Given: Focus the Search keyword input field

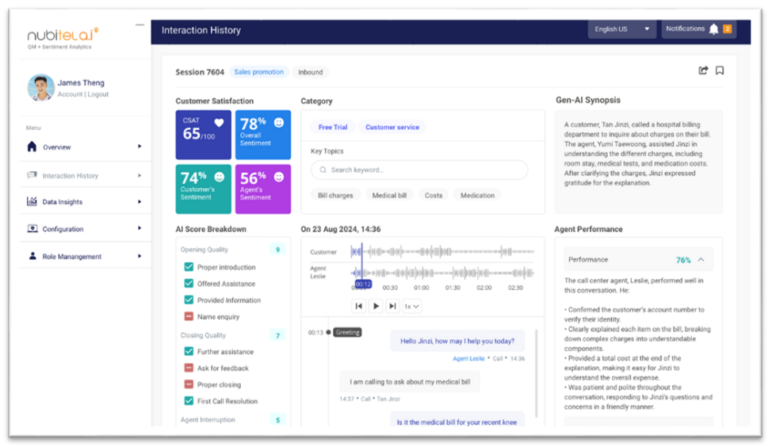Looking at the screenshot, I should click(x=419, y=170).
